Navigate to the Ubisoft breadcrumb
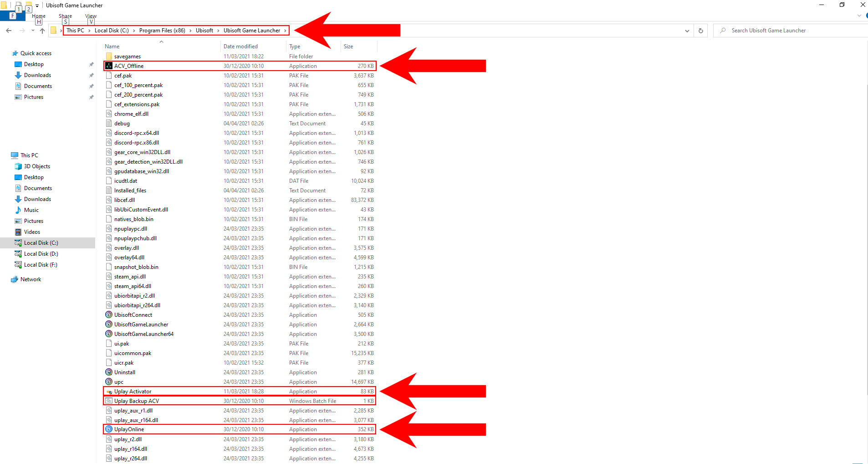Image resolution: width=868 pixels, height=464 pixels. point(204,31)
